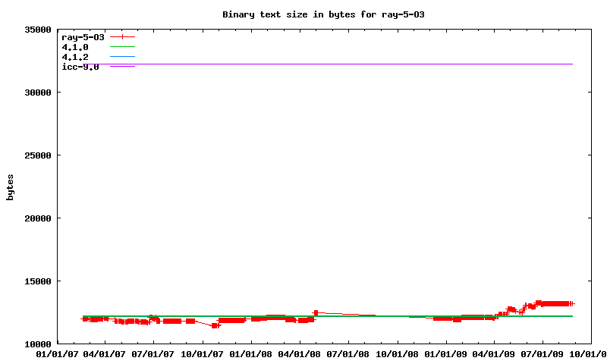The image size is (607, 364).
Task: Click the 15000 y-axis tick label
Action: pyautogui.click(x=36, y=281)
